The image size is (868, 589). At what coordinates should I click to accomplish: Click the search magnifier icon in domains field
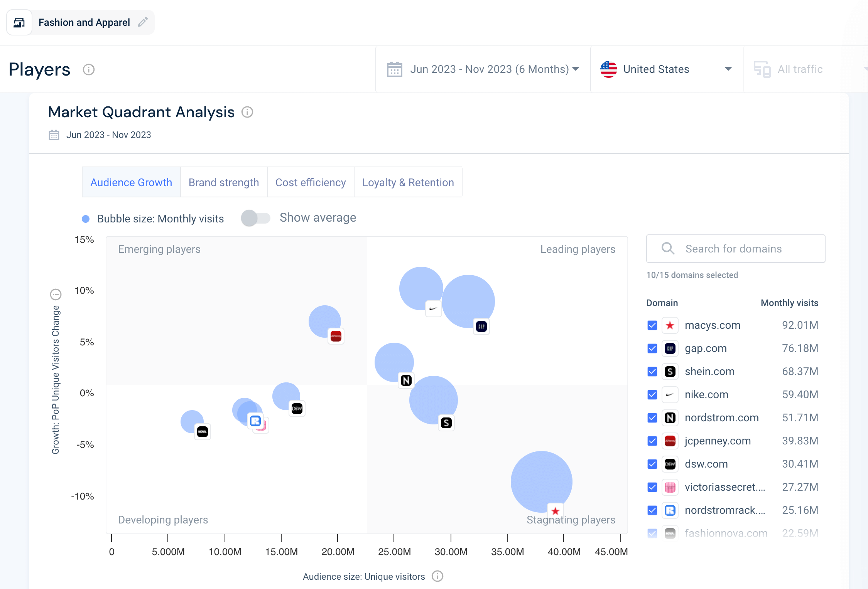click(x=668, y=249)
